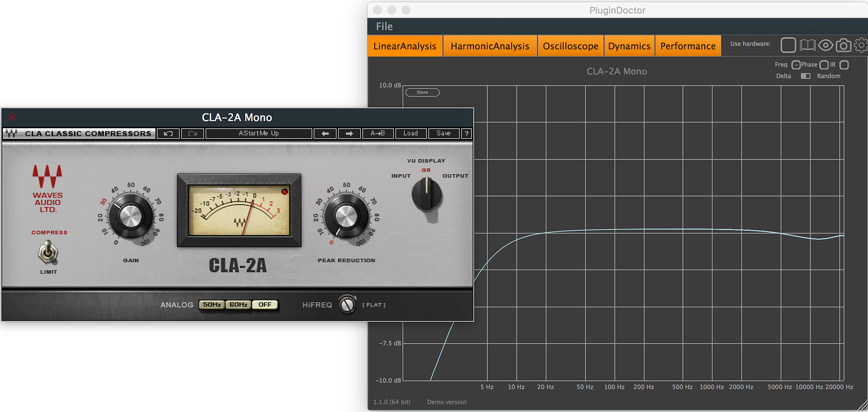Click the Store button on the graph

[x=422, y=92]
